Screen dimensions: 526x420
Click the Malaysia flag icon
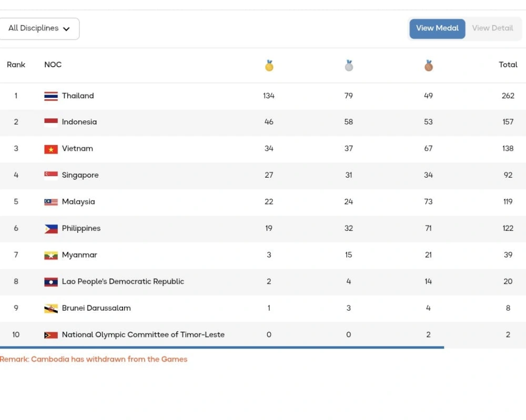50,202
